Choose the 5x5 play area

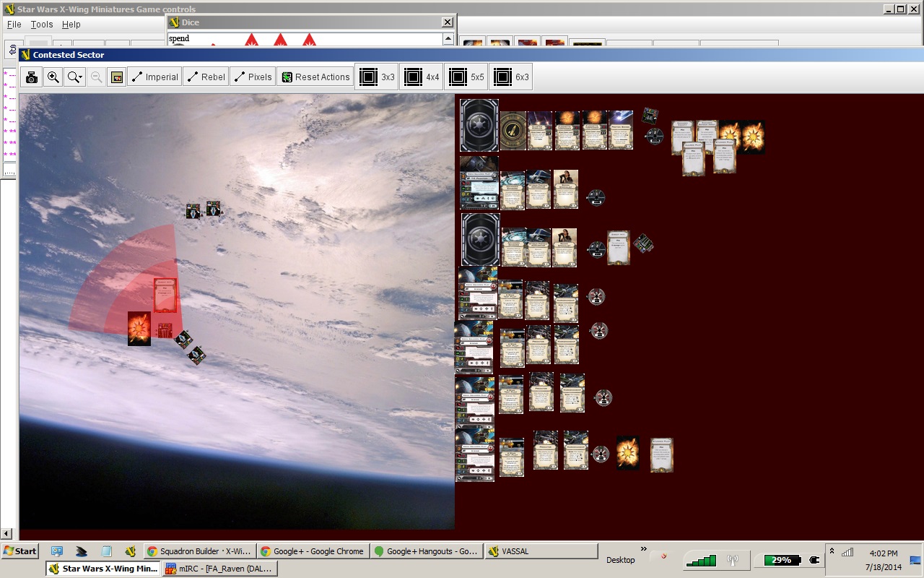[467, 77]
